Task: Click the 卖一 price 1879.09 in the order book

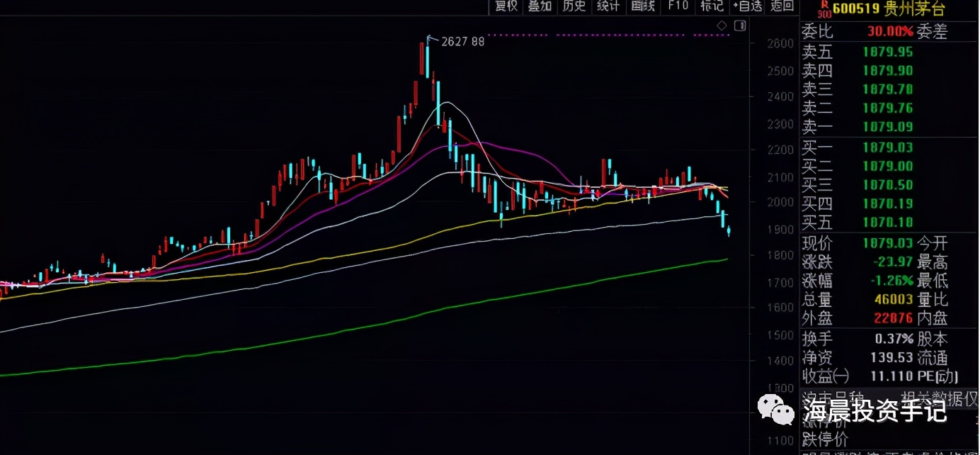Action: pyautogui.click(x=888, y=126)
